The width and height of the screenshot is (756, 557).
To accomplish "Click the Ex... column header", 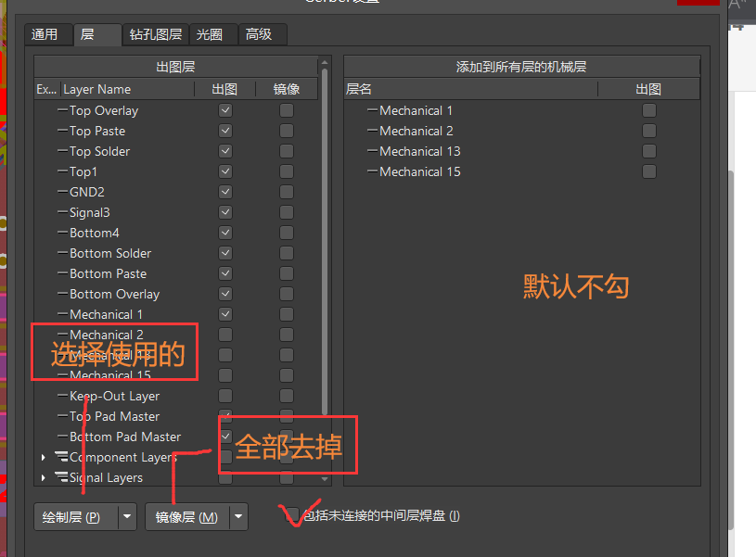I will pos(46,89).
